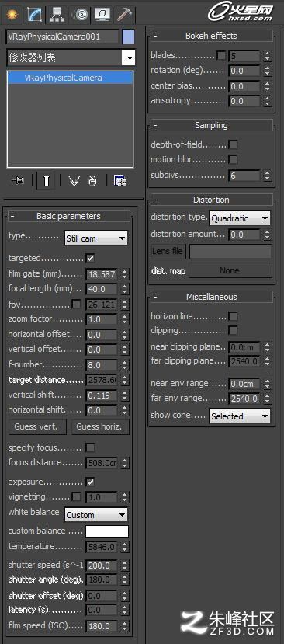Open the Utilities hammer tab
284x644 pixels.
(x=124, y=15)
